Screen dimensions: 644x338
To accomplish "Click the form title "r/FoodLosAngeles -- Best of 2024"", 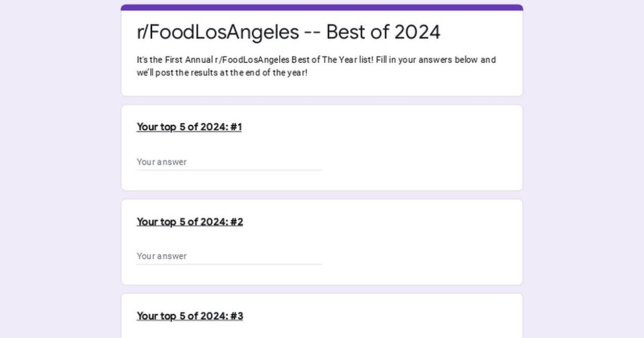I will click(x=289, y=32).
